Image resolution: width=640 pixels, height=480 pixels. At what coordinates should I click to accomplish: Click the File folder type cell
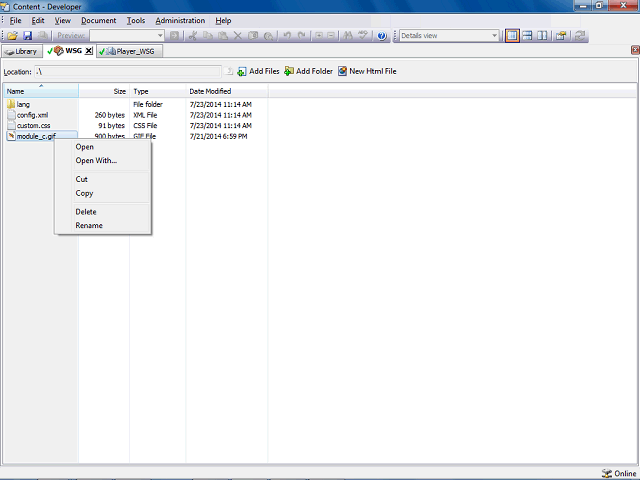[x=148, y=104]
